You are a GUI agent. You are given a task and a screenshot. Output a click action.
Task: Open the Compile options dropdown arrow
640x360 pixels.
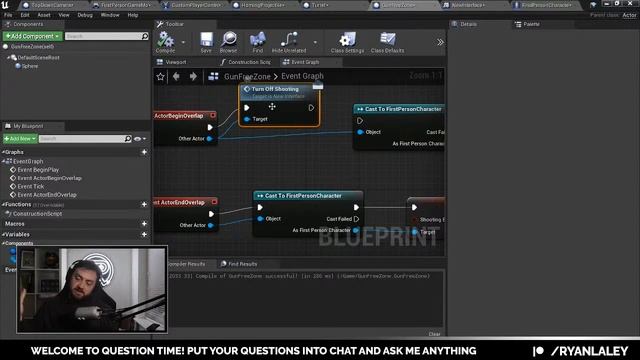[183, 42]
